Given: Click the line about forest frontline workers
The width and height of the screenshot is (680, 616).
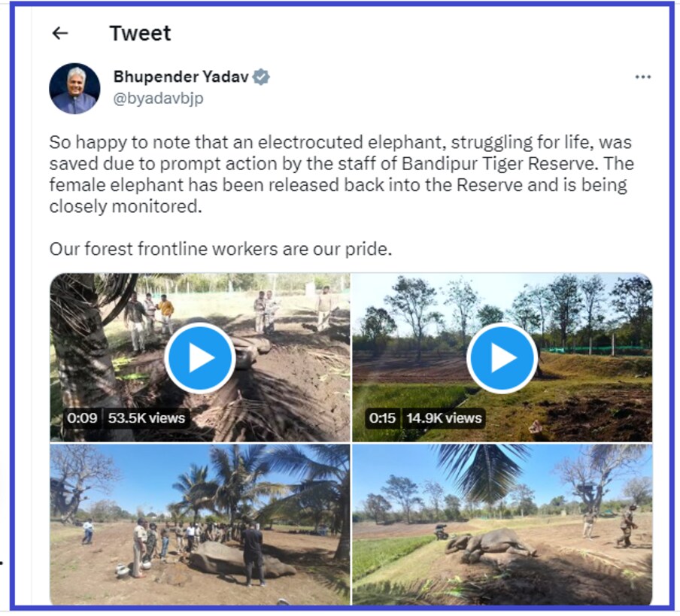Looking at the screenshot, I should 220,249.
